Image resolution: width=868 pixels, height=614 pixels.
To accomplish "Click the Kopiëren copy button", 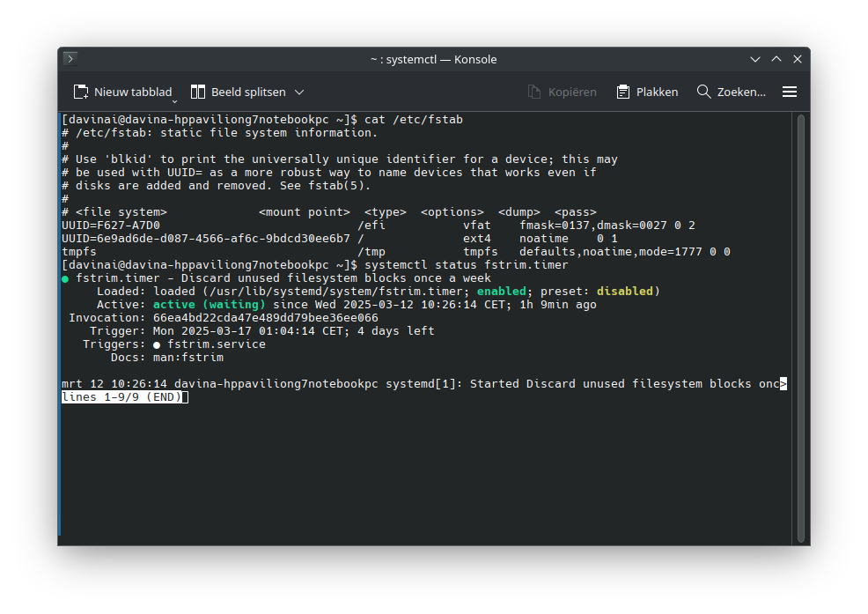I will (562, 92).
